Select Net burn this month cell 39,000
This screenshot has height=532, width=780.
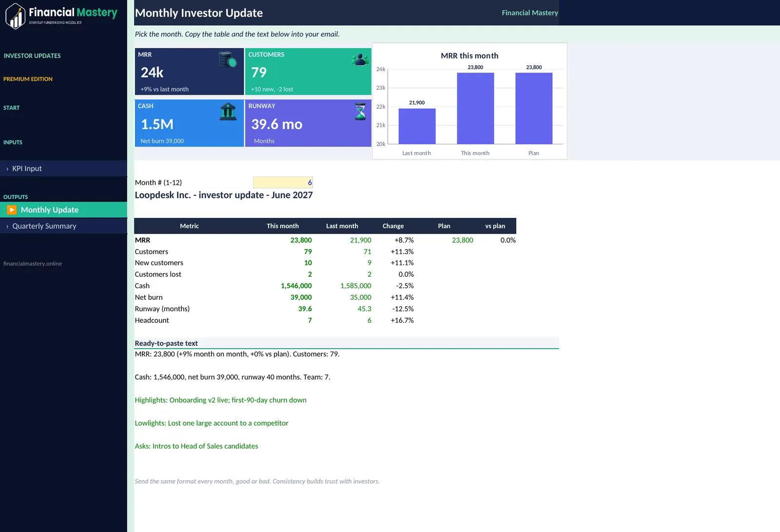click(301, 297)
